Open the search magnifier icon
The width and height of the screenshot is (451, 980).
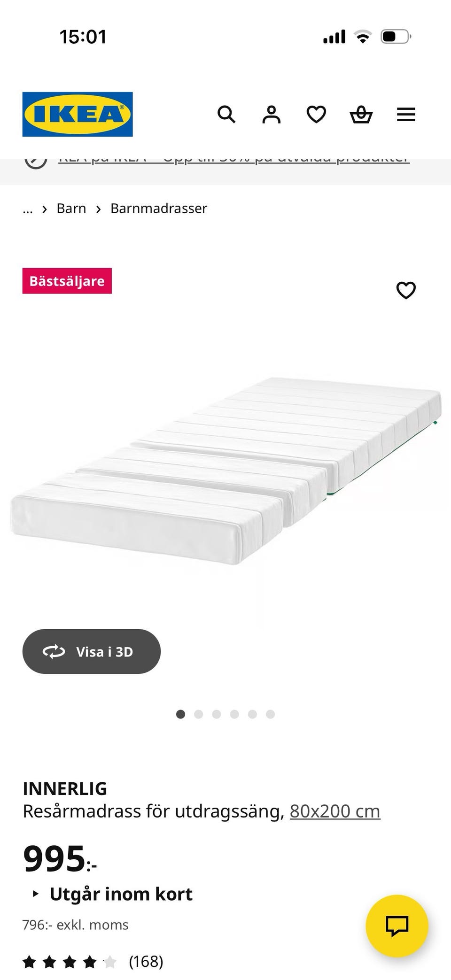tap(226, 115)
